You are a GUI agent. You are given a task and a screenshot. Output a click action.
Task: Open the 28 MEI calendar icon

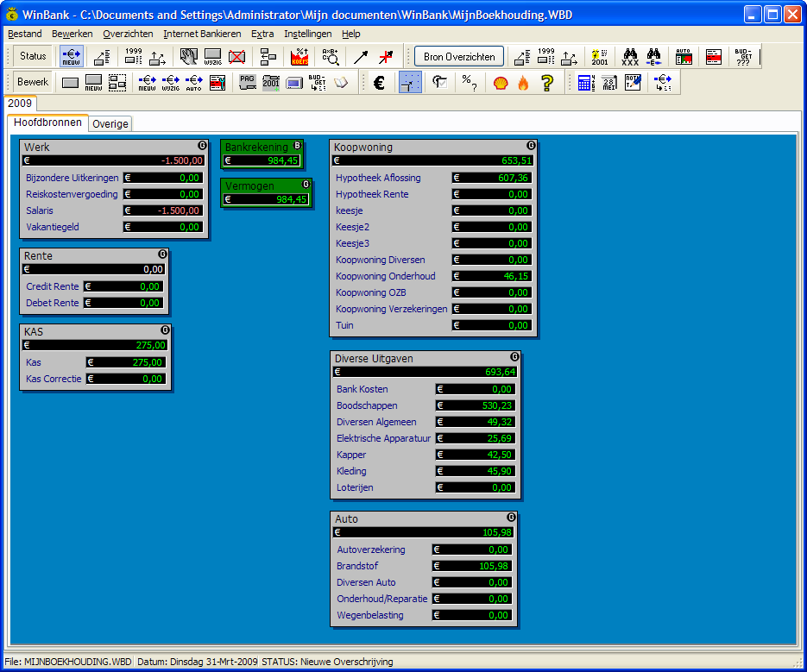pos(608,82)
